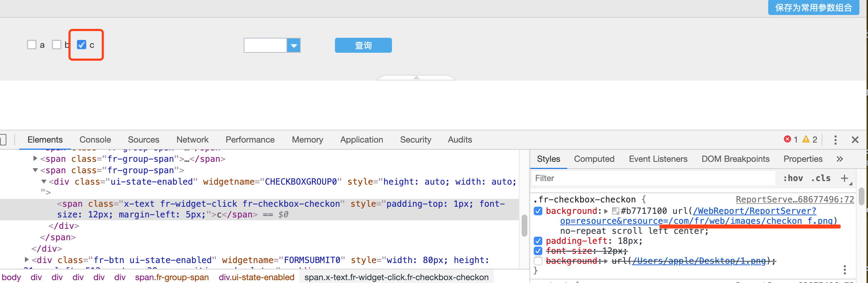Click the red error count icon

787,139
